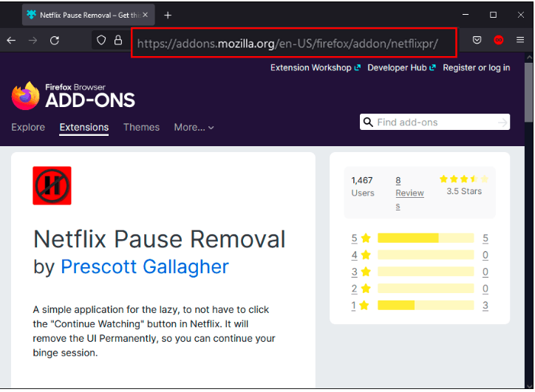Filter reviews by 2 stars label

[x=361, y=289]
